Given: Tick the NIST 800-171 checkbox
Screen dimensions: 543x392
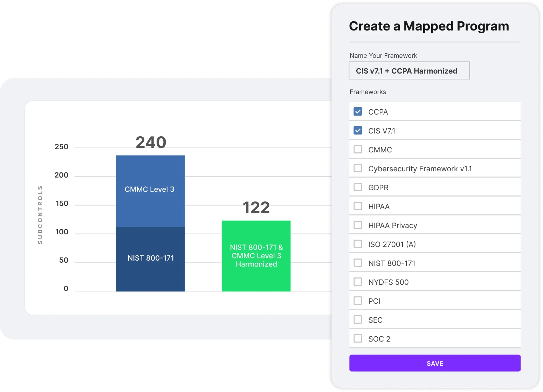Looking at the screenshot, I should click(358, 263).
